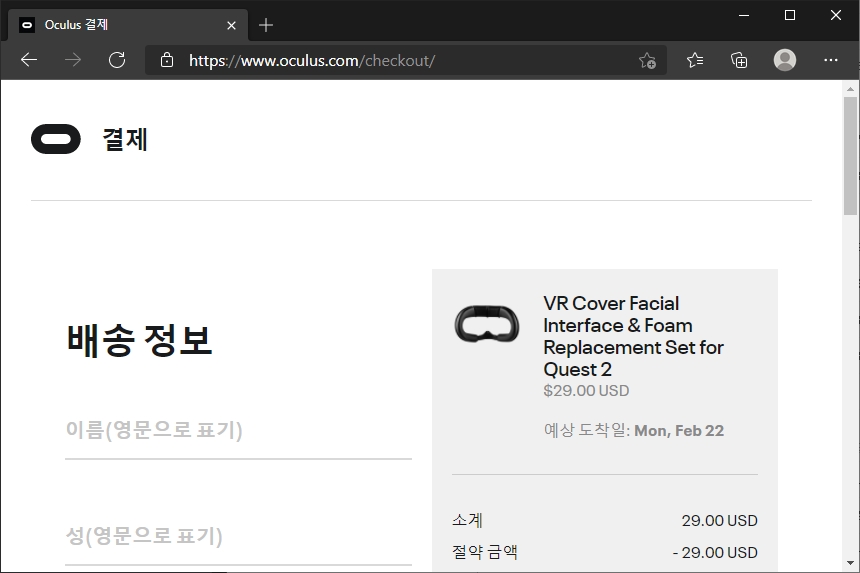
Task: Open browser Collections
Action: point(739,60)
